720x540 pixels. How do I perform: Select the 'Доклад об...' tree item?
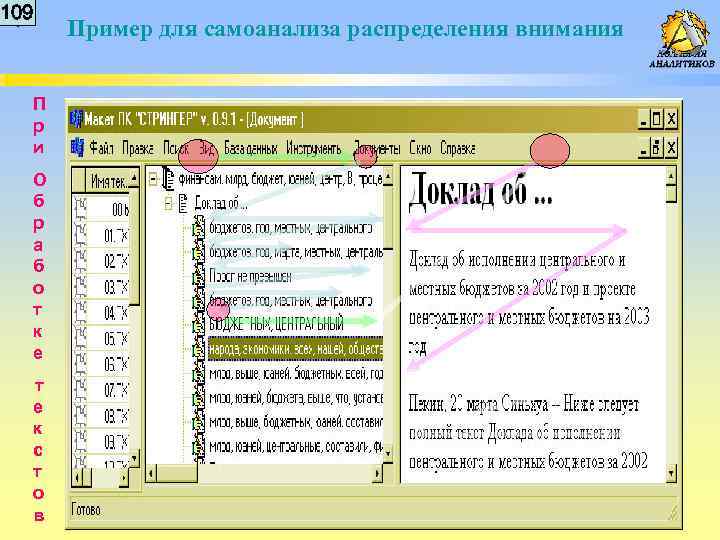(x=221, y=203)
